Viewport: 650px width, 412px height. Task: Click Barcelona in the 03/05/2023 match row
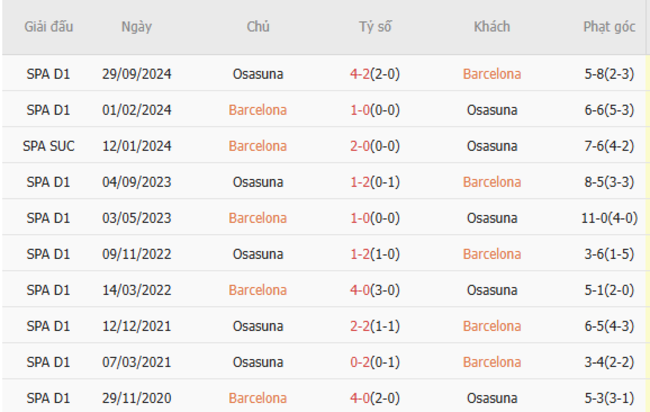[x=258, y=218]
